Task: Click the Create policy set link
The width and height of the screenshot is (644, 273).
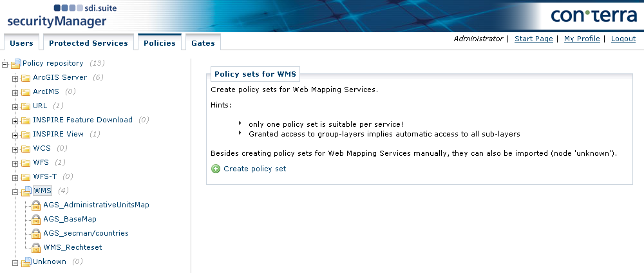Action: click(x=254, y=169)
